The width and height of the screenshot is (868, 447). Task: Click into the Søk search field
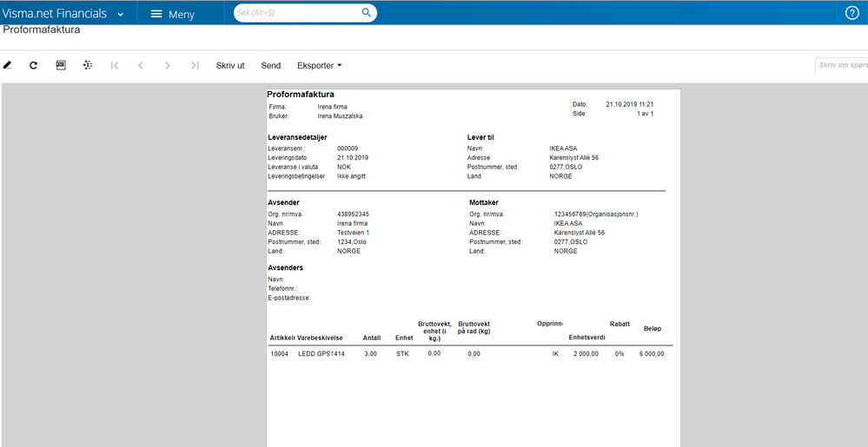298,13
